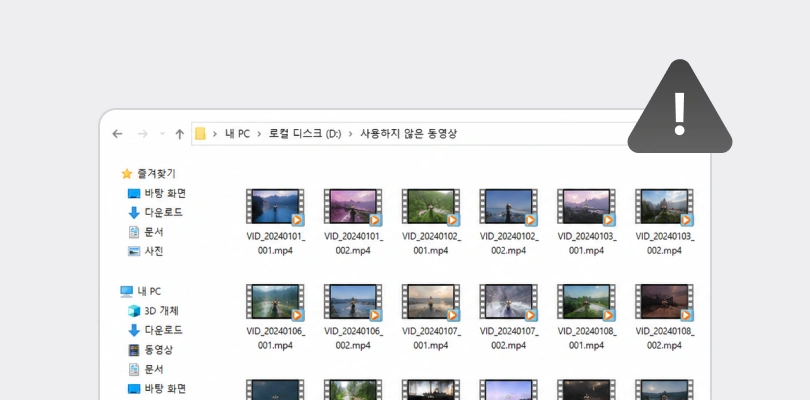Select video thumbnail VID_20240101_002.mp4
Screen dimensions: 810x400
tap(353, 207)
